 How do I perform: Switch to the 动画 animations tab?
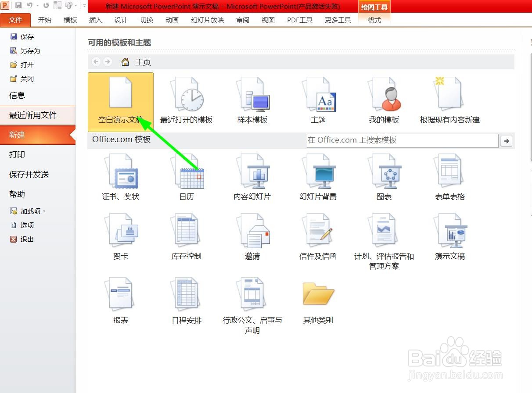coord(172,20)
